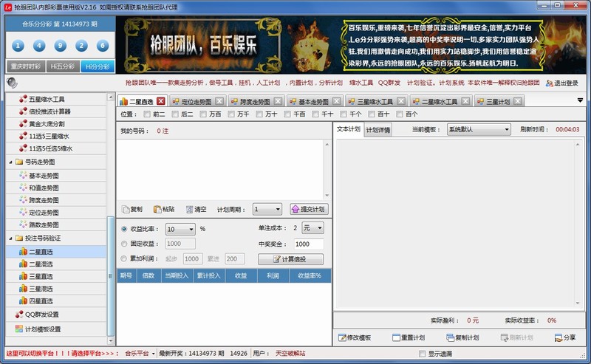Click the 计算倍投 calculate button

[290, 259]
